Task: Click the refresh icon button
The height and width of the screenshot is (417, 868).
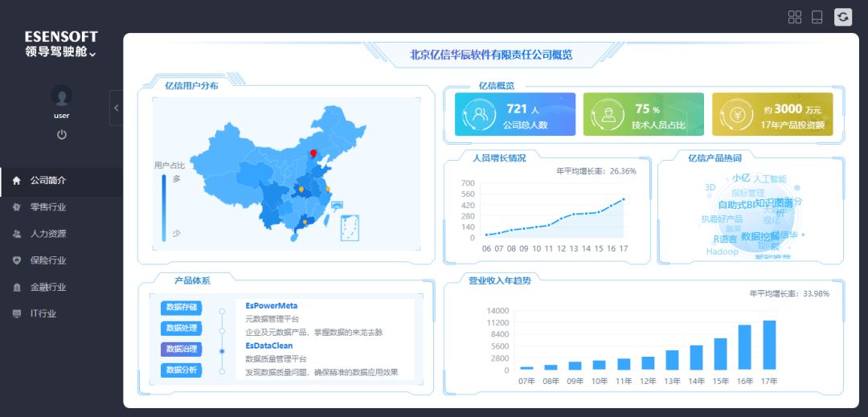Action: [x=843, y=17]
